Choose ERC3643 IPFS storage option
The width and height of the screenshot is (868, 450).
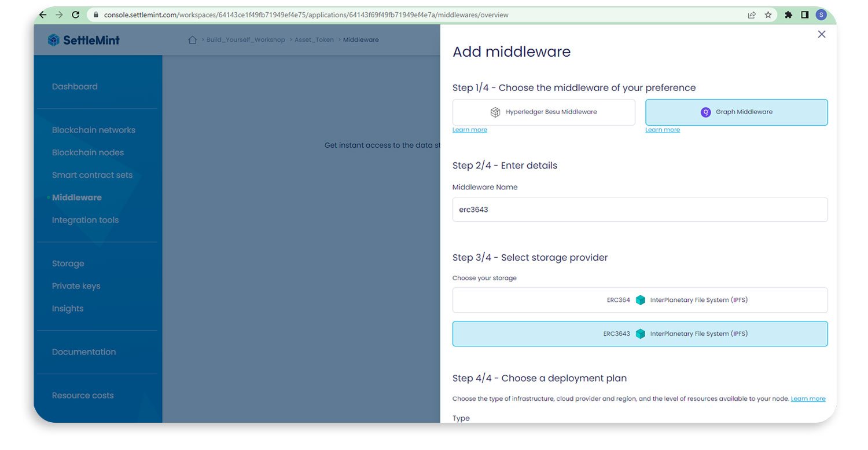coord(640,334)
